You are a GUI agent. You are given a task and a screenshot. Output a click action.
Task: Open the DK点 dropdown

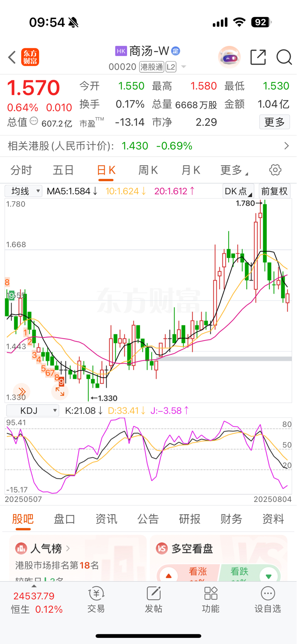point(238,191)
